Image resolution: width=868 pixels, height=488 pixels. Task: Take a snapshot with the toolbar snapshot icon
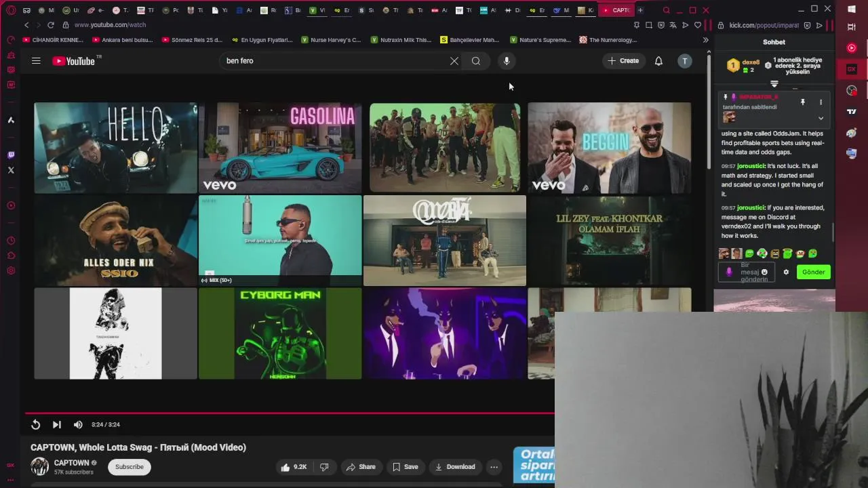pyautogui.click(x=649, y=25)
